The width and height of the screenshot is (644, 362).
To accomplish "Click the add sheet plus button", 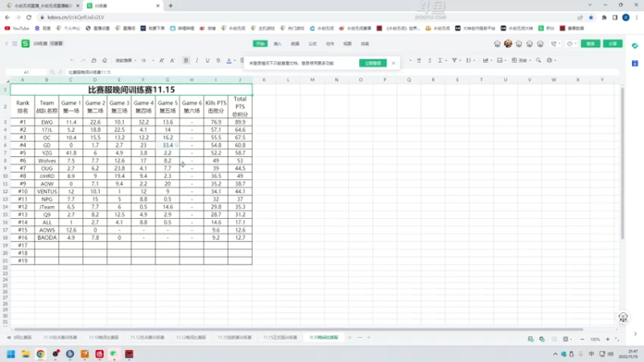I will click(x=369, y=337).
